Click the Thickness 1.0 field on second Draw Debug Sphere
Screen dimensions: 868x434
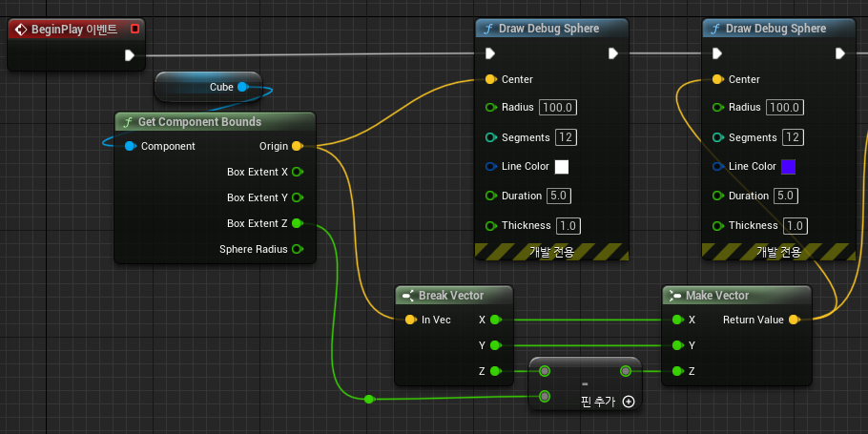coord(796,225)
